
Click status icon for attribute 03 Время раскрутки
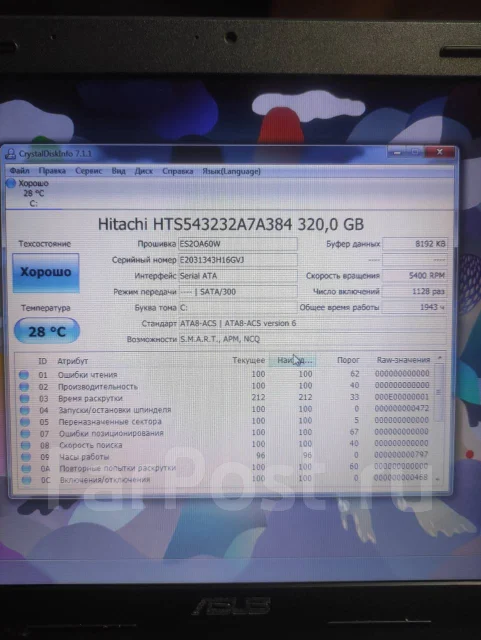coord(24,398)
